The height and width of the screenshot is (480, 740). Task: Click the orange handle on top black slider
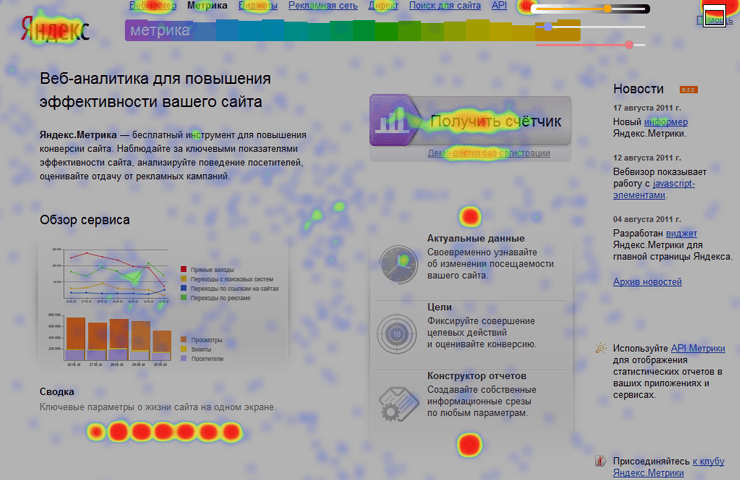pos(607,9)
